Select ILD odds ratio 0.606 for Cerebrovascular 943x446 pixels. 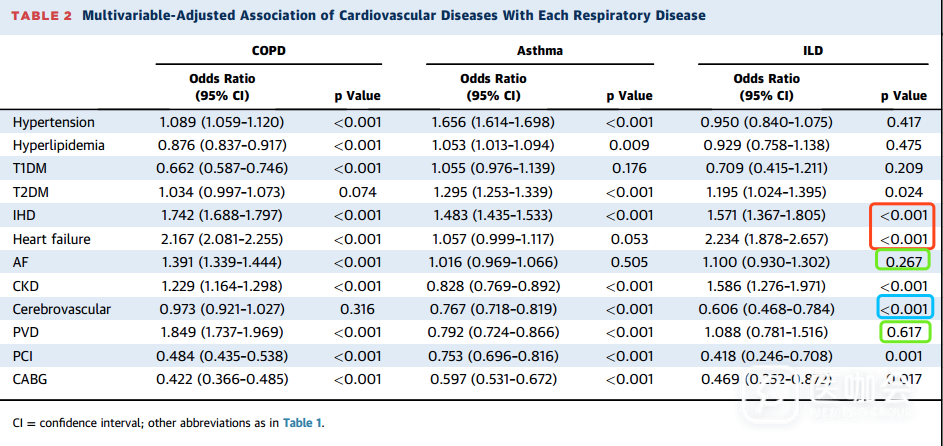pos(768,309)
